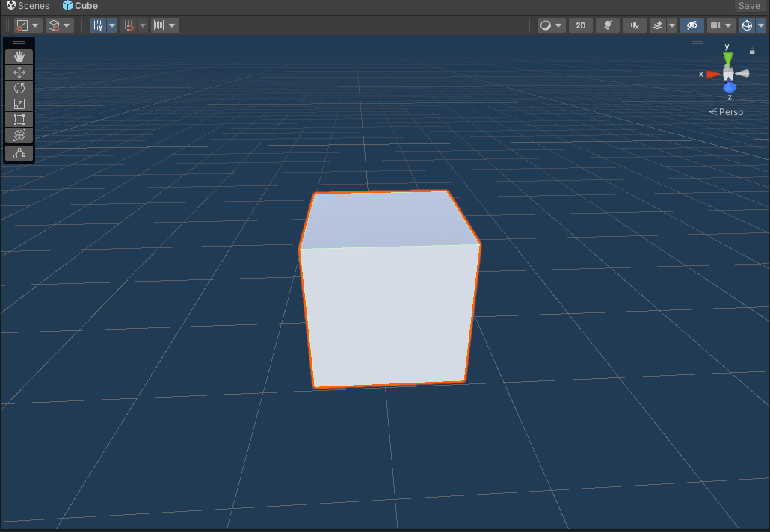Select the Move tool
The height and width of the screenshot is (532, 770).
pos(19,72)
